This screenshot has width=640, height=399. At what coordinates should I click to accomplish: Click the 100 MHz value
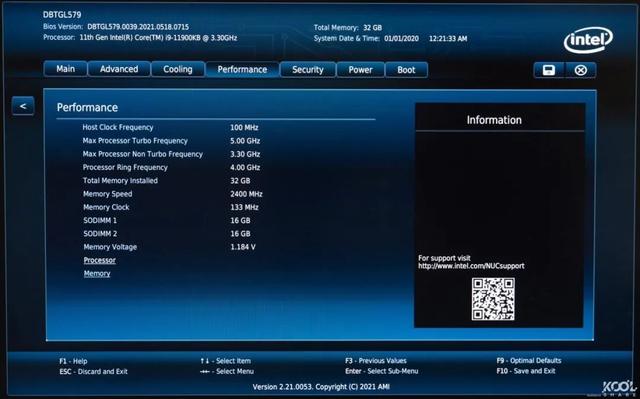pyautogui.click(x=244, y=127)
